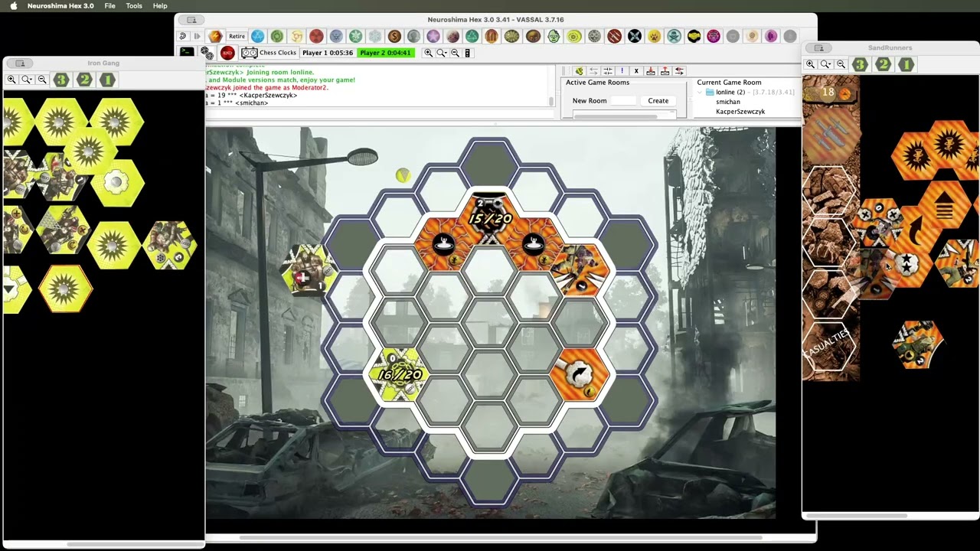The image size is (980, 551).
Task: Open the green recycle triangle army icon
Action: click(472, 36)
